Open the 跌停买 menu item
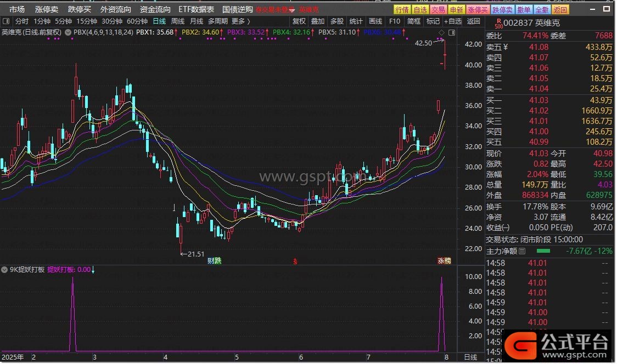 (80, 9)
